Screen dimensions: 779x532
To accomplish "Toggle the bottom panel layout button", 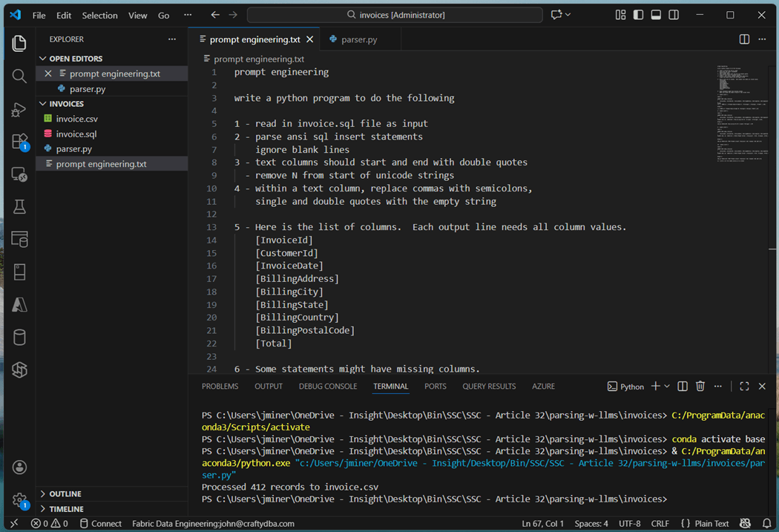I will point(656,15).
